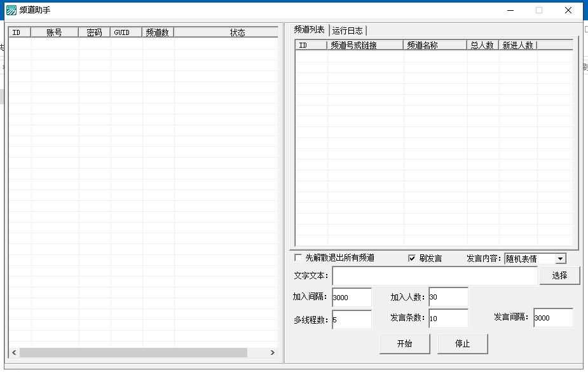The image size is (588, 372).
Task: Click the 文字文本 input field
Action: (435, 276)
